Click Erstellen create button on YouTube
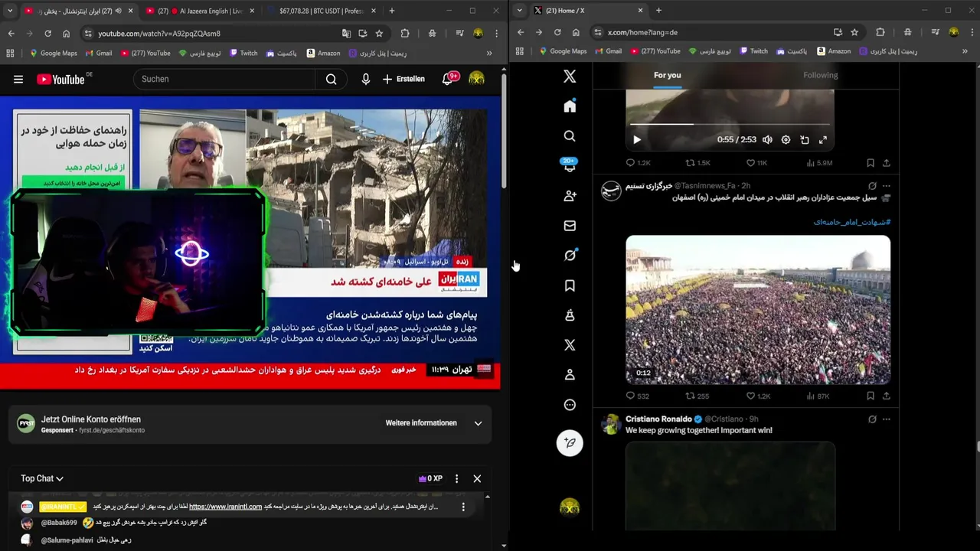The image size is (980, 551). [x=403, y=79]
